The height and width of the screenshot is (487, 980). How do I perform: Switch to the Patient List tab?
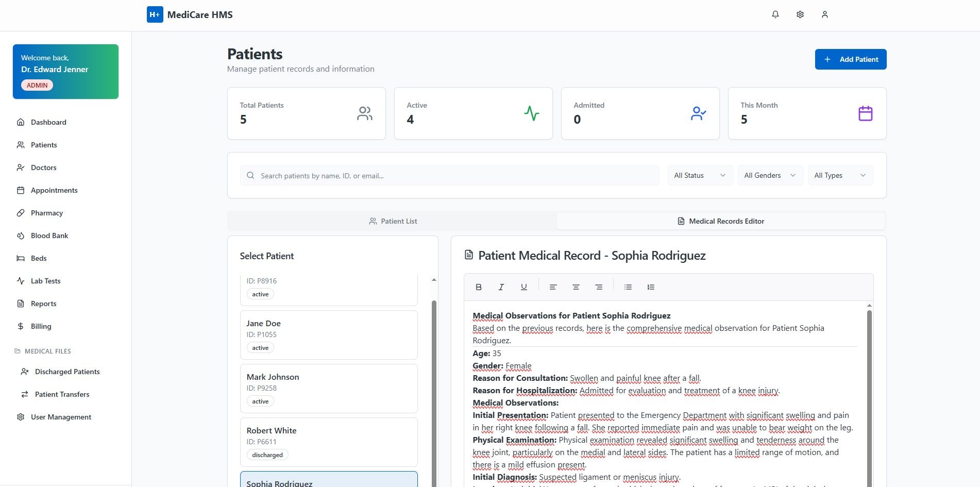(393, 221)
